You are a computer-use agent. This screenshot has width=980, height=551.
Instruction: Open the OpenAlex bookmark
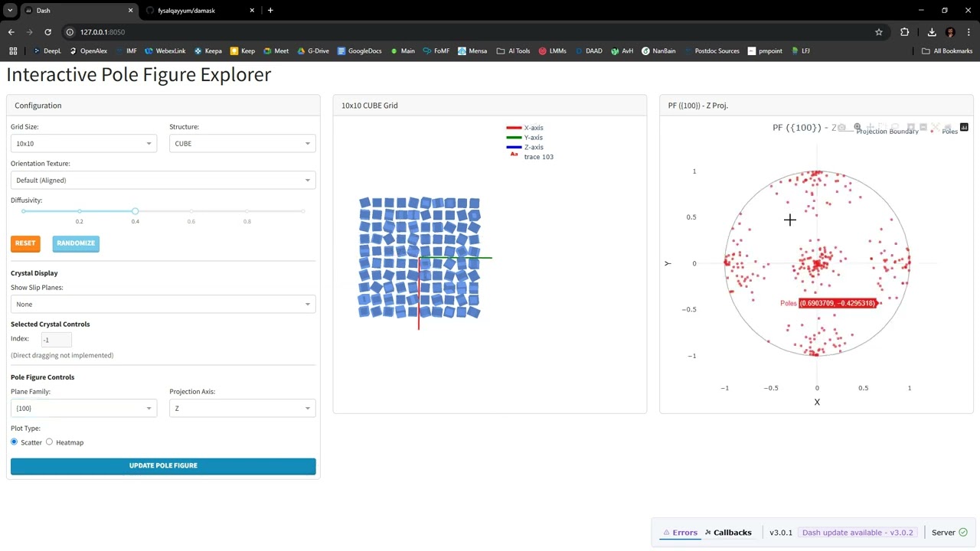pyautogui.click(x=88, y=51)
